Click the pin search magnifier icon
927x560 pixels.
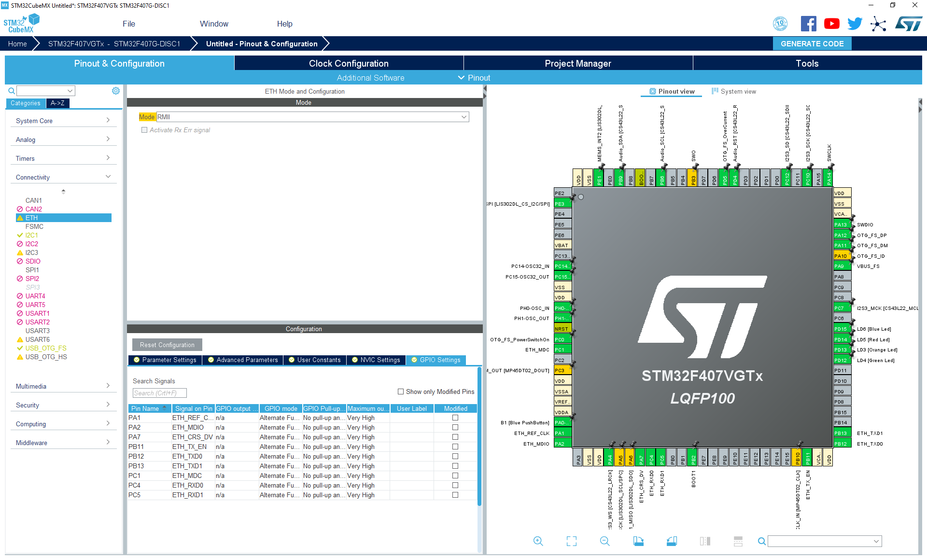[x=762, y=541]
